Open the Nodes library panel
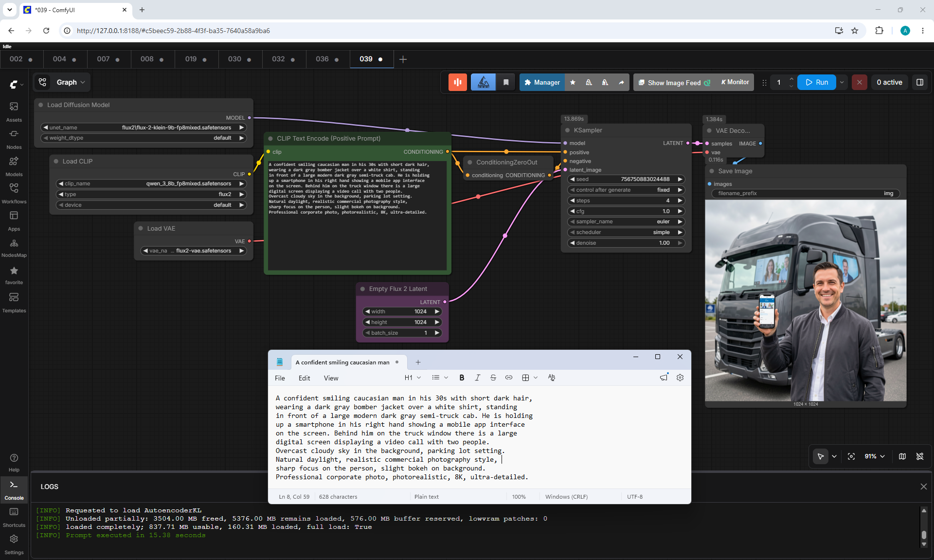This screenshot has width=934, height=560. (14, 139)
